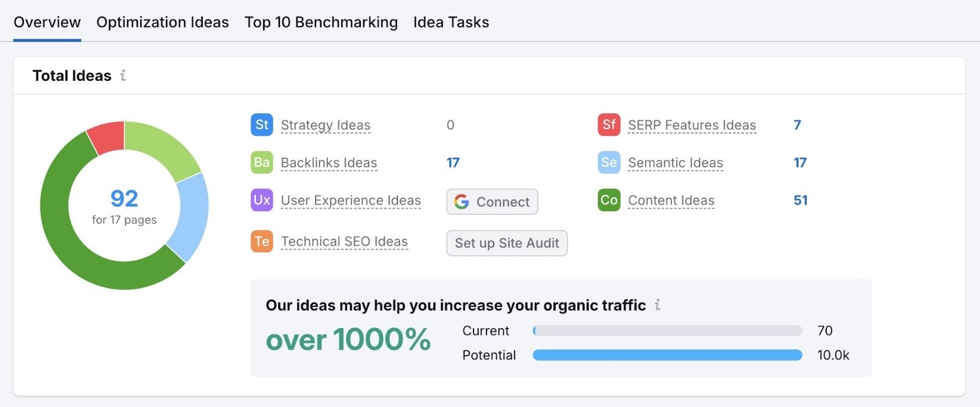Click the Semantic Ideas count of 17

coord(800,163)
